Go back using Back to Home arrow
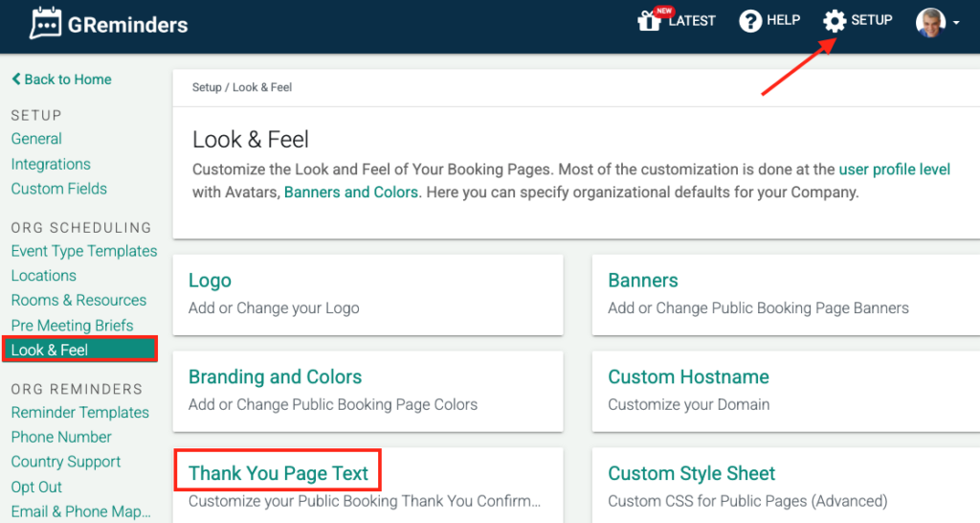The image size is (980, 523). pos(17,80)
